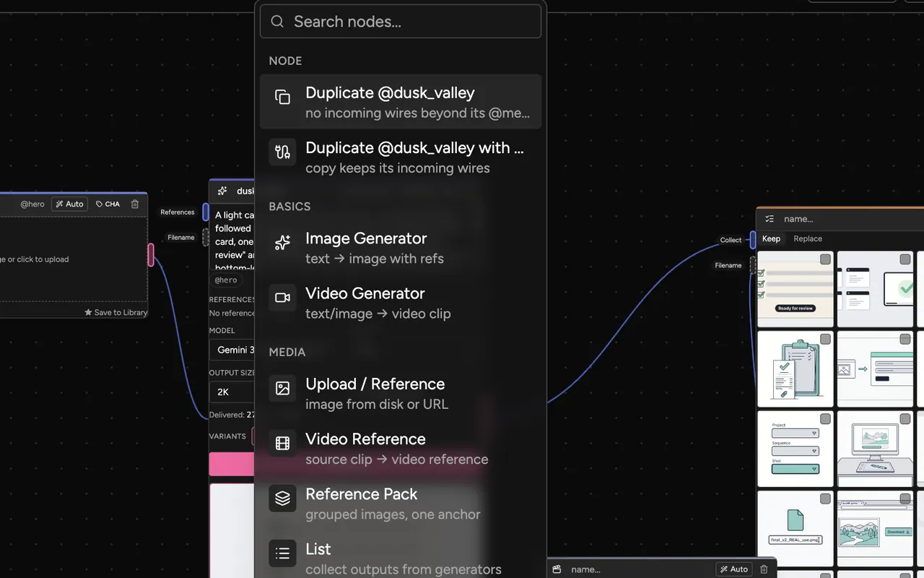The image size is (924, 578).
Task: Click the Collect input port on list node
Action: pyautogui.click(x=753, y=240)
